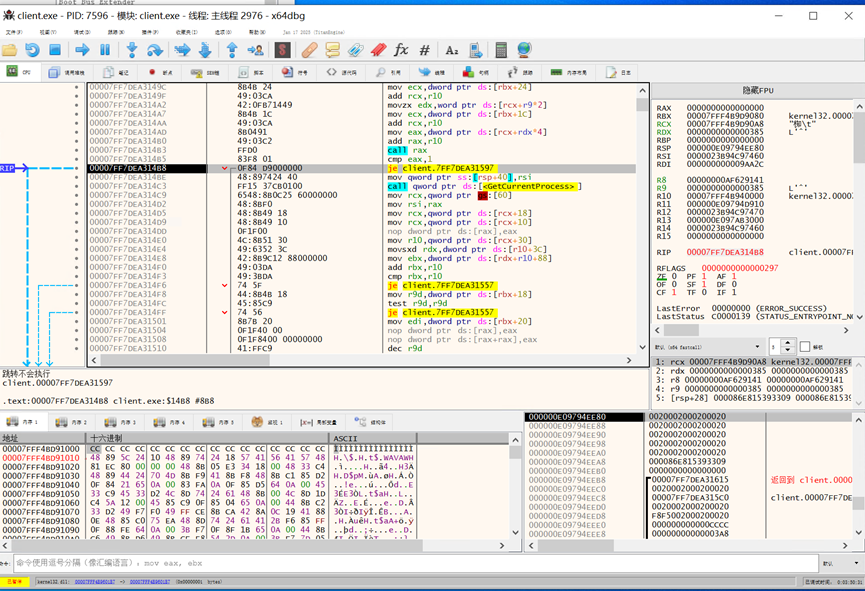This screenshot has height=591, width=865.
Task: Open the fx functions toolbar icon
Action: (401, 50)
